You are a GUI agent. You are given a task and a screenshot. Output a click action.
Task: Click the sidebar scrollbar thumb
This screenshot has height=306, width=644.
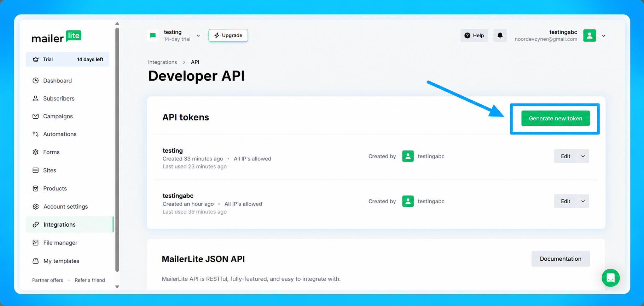(x=117, y=150)
